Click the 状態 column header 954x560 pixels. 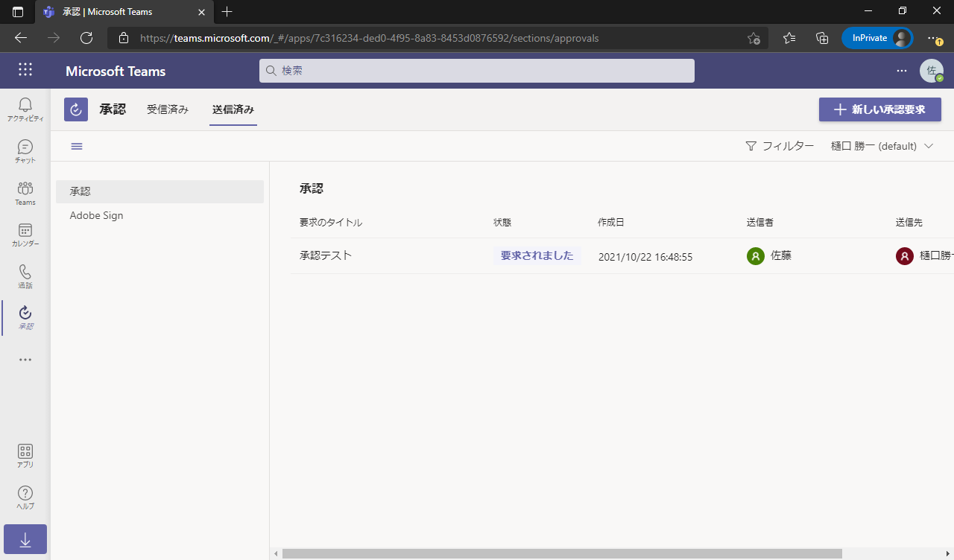click(x=502, y=223)
